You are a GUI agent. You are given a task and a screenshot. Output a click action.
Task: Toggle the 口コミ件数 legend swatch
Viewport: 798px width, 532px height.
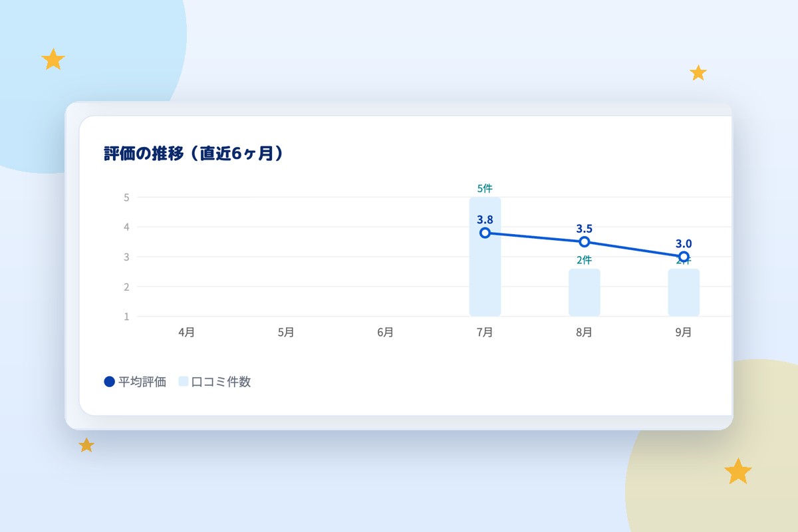coord(184,382)
